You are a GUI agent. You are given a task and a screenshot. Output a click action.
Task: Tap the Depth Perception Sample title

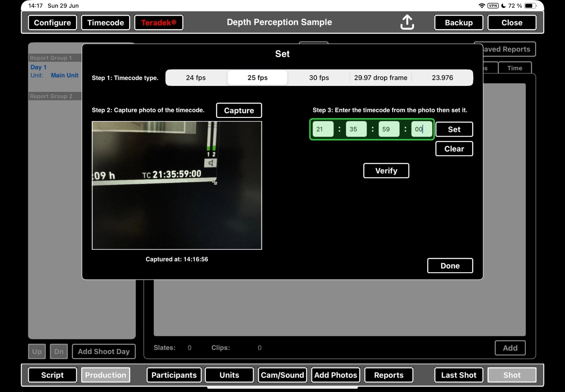click(x=279, y=22)
